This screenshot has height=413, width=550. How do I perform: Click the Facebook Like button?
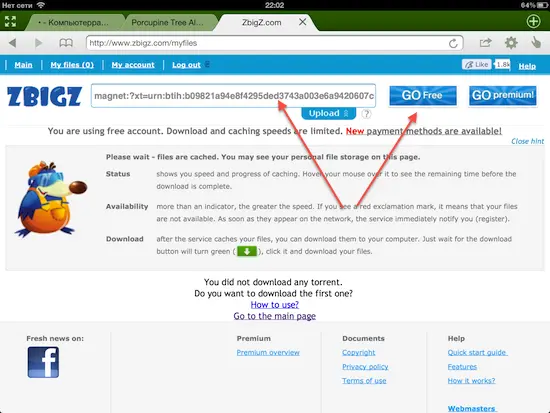[x=476, y=65]
